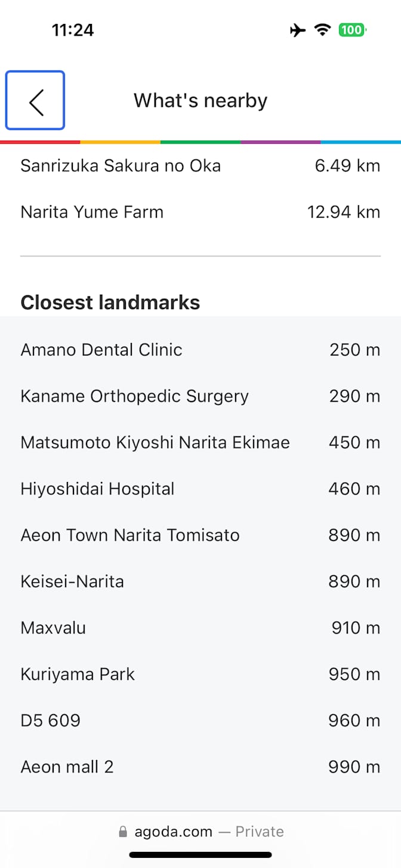Tap the Keisei-Narita landmark row

coord(72,582)
